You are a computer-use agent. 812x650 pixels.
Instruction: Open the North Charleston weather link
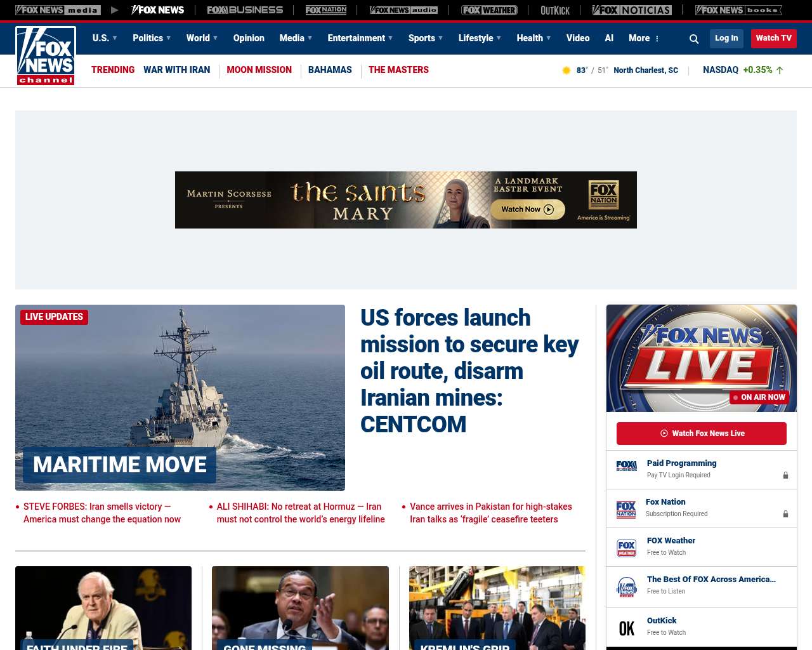[646, 70]
